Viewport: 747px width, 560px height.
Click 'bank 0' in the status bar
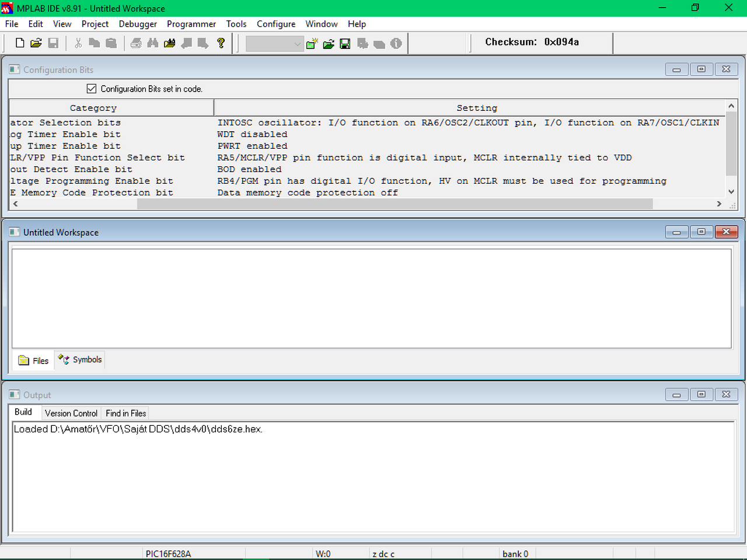(515, 554)
